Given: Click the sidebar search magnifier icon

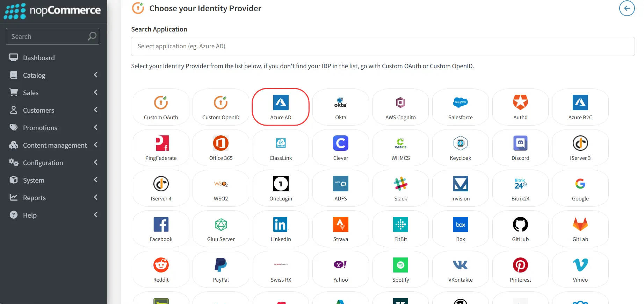Looking at the screenshot, I should (x=92, y=36).
